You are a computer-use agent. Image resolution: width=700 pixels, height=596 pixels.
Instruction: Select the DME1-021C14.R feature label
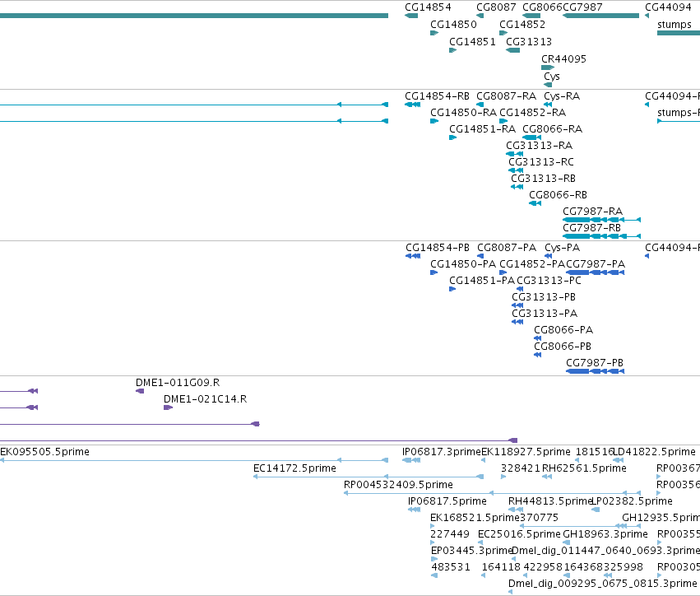coord(206,399)
